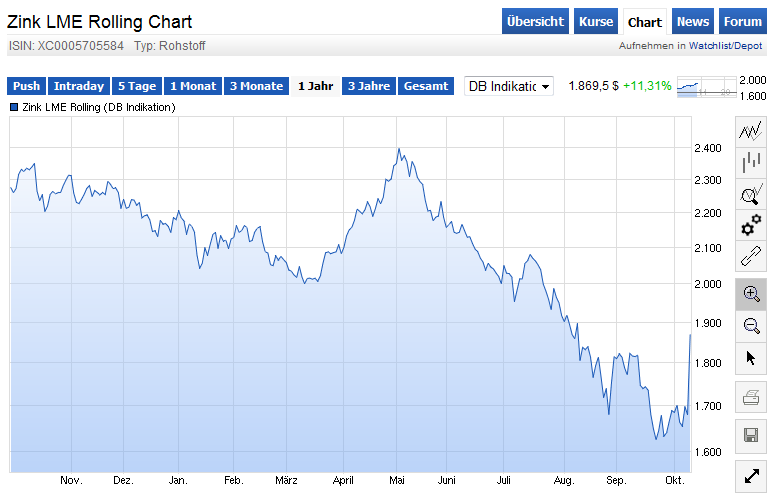Switch to bar chart type icon
Screen dimensions: 777x495
click(x=751, y=163)
